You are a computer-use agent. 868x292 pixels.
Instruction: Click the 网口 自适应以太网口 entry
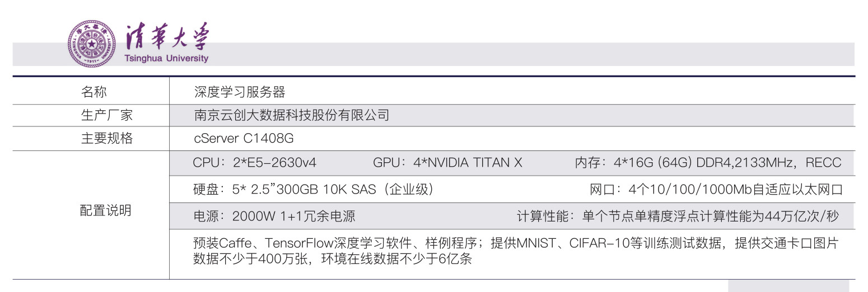coord(716,190)
